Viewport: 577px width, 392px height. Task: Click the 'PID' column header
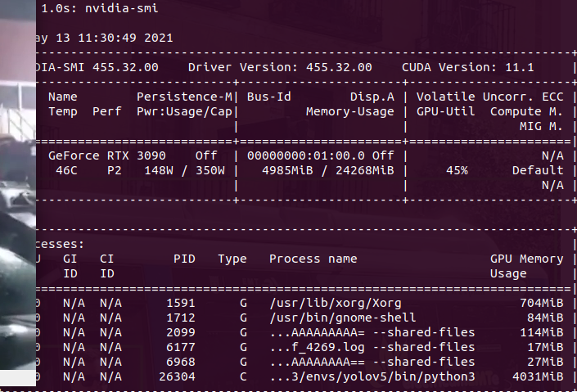[x=184, y=259]
